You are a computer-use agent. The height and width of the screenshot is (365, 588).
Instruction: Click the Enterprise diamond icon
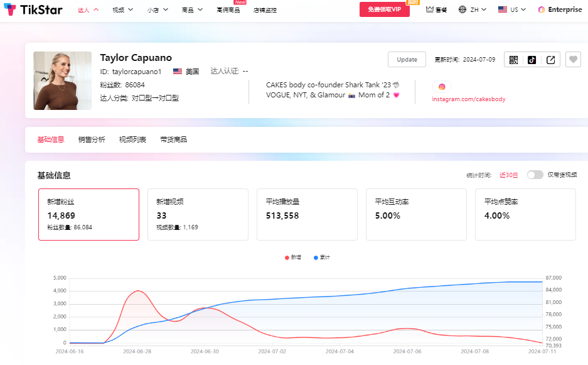540,9
